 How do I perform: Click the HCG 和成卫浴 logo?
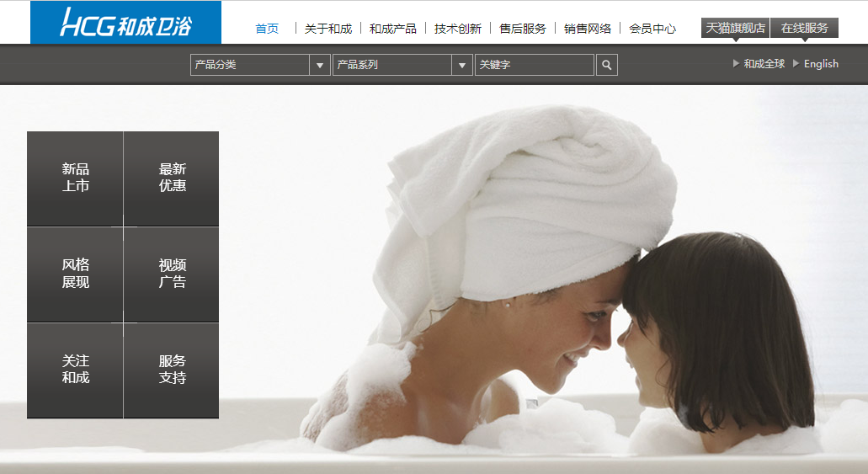(125, 23)
